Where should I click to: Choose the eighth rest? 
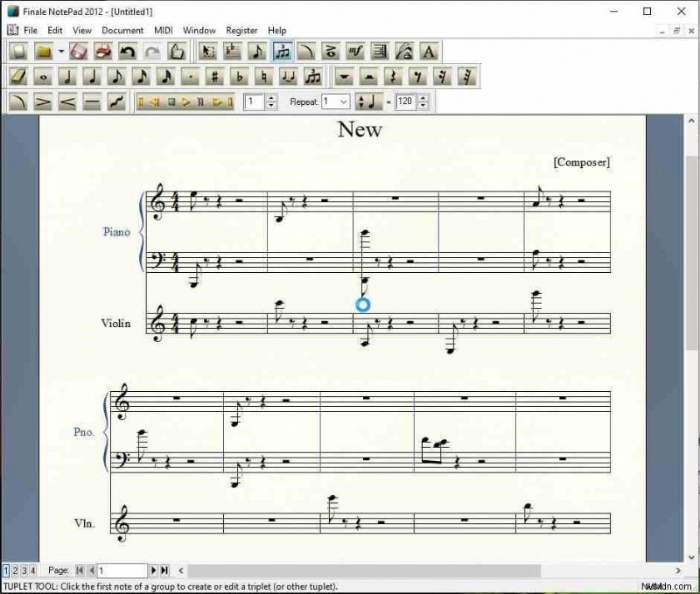pyautogui.click(x=417, y=76)
